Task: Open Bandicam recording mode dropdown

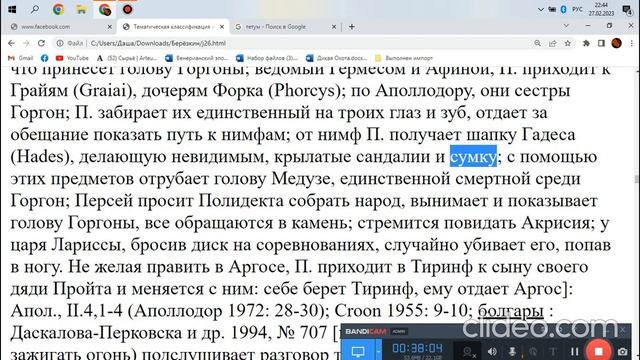Action: point(378,351)
